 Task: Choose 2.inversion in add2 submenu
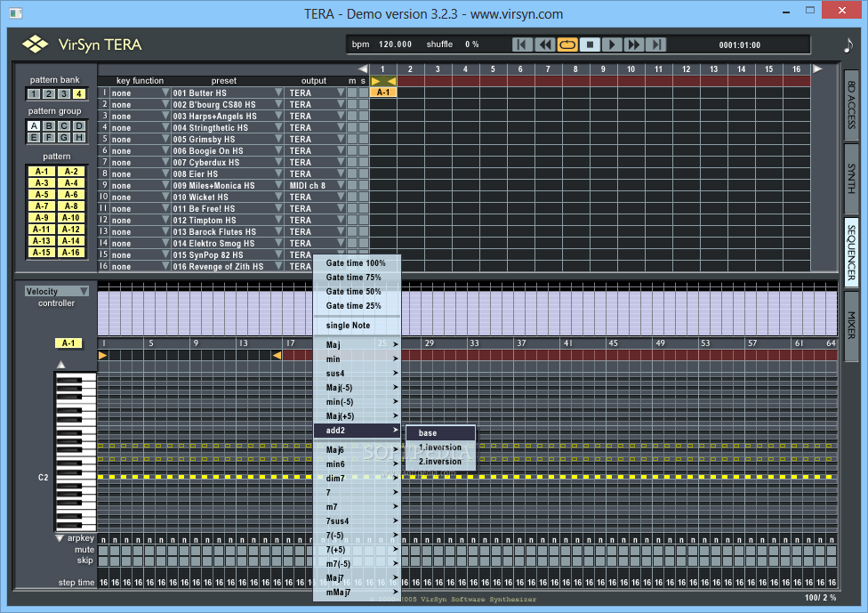pos(440,462)
